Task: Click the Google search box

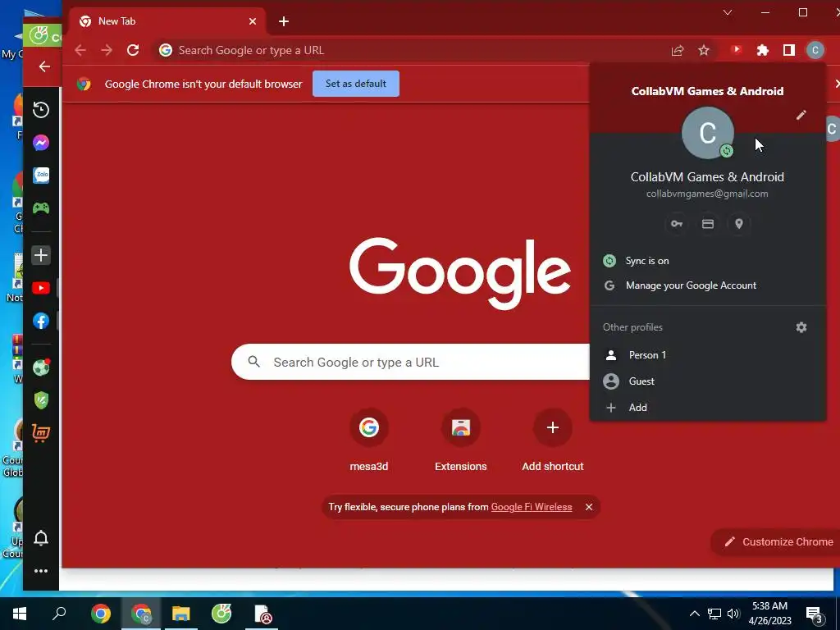Action: (x=411, y=362)
